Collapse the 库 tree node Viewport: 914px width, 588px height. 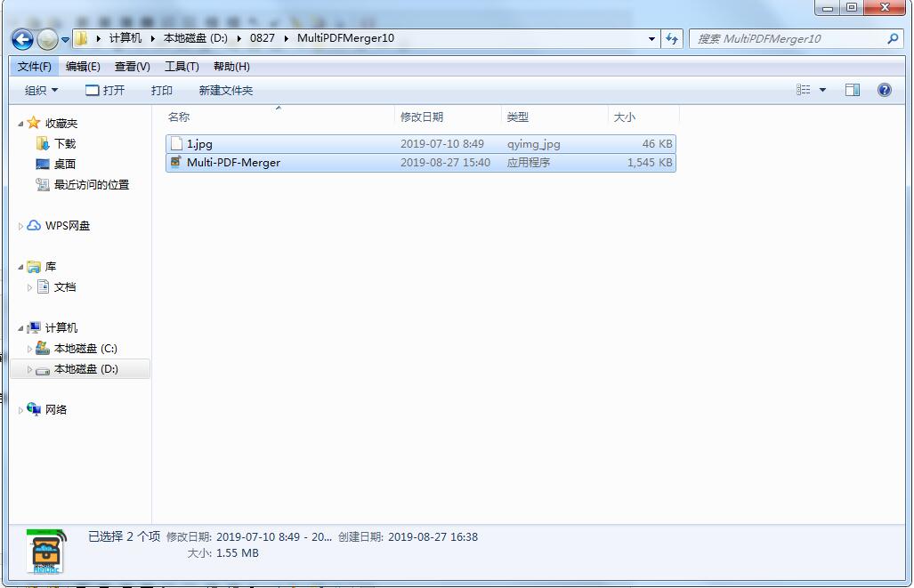pyautogui.click(x=21, y=267)
